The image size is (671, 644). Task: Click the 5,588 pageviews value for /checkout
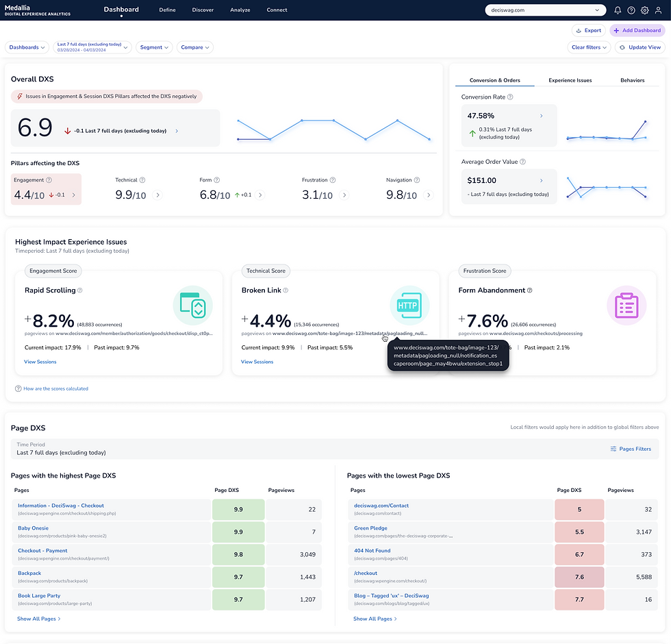coord(644,577)
